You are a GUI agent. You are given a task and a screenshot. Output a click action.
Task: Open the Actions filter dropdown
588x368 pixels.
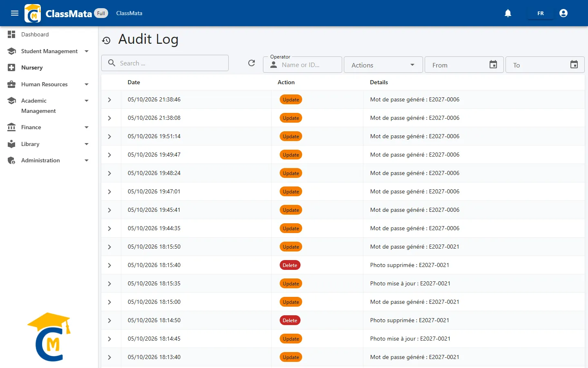383,65
